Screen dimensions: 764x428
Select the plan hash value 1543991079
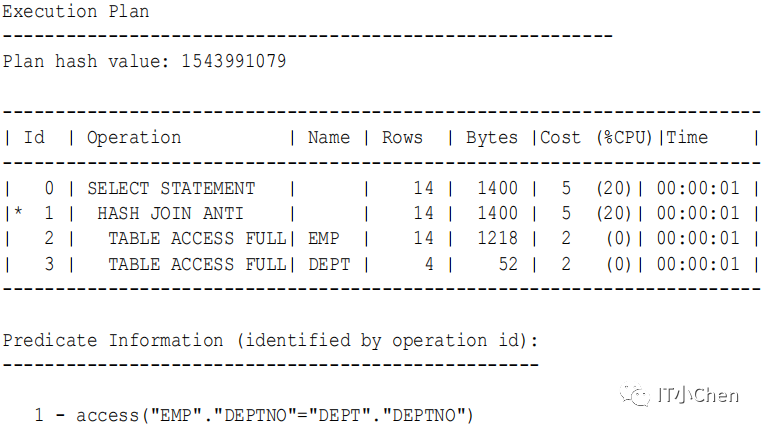tap(233, 61)
